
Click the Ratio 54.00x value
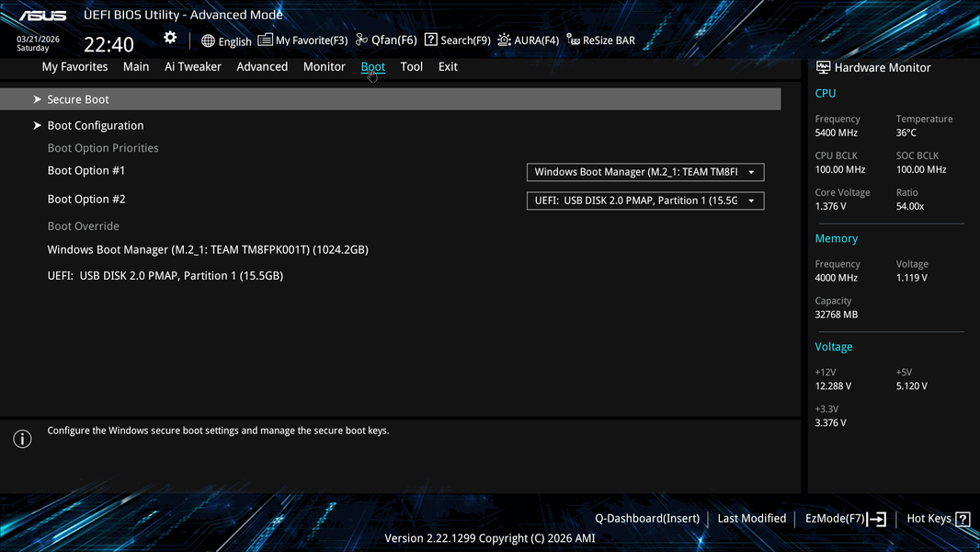pos(910,206)
